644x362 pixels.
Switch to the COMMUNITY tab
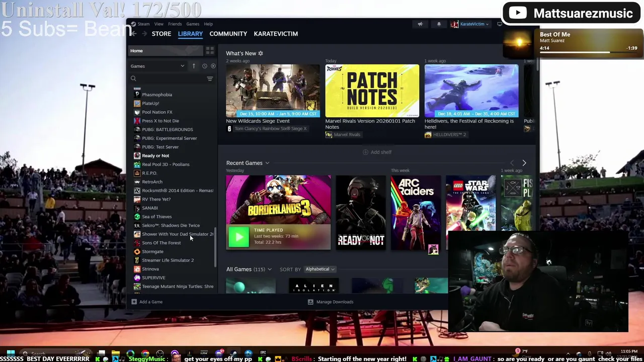click(228, 34)
